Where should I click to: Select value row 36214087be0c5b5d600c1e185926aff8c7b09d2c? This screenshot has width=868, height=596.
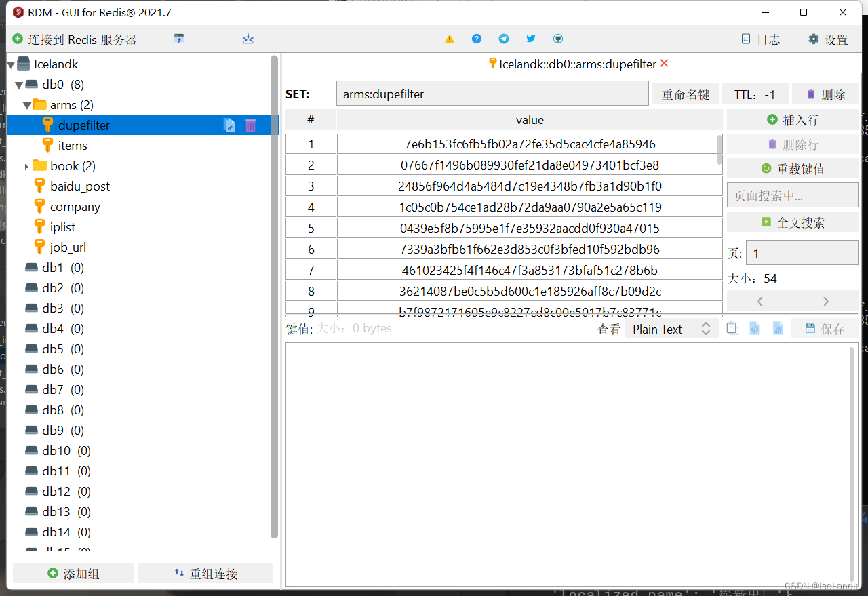pos(530,292)
